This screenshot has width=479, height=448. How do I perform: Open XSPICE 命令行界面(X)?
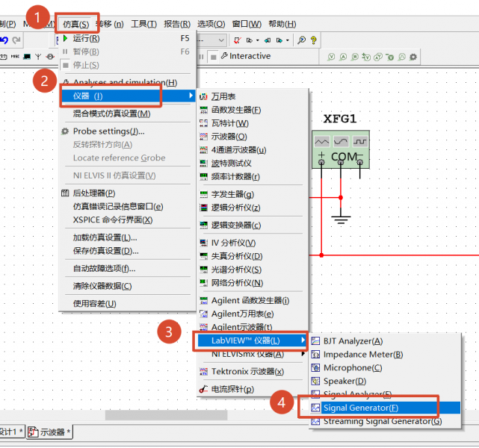(x=126, y=220)
